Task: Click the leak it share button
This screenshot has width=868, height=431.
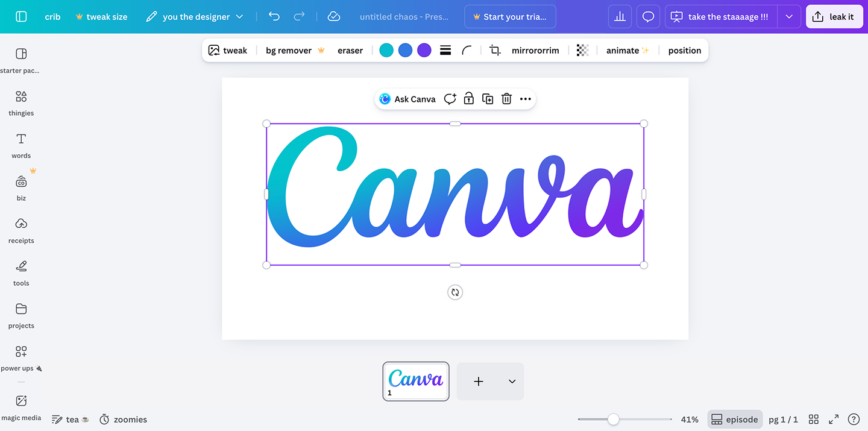Action: 834,17
